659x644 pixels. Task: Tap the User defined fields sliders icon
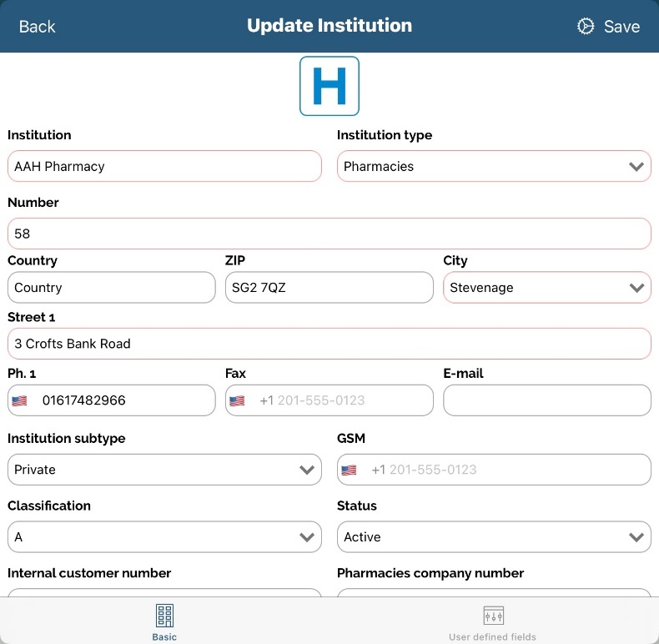pyautogui.click(x=493, y=616)
